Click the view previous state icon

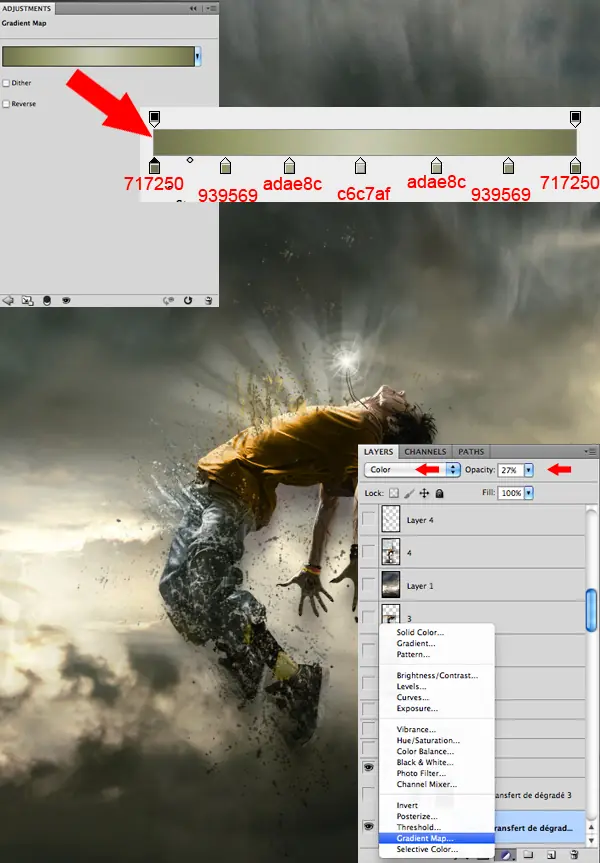pos(168,301)
